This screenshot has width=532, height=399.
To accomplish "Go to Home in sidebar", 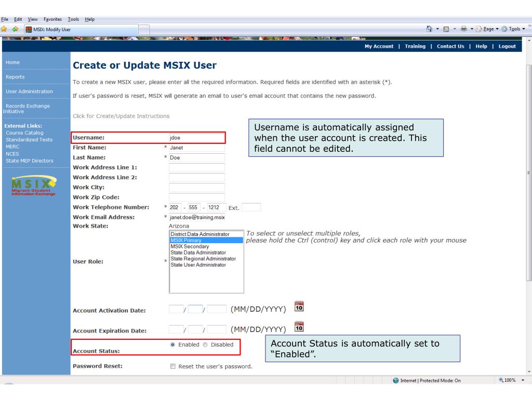I will click(x=12, y=62).
